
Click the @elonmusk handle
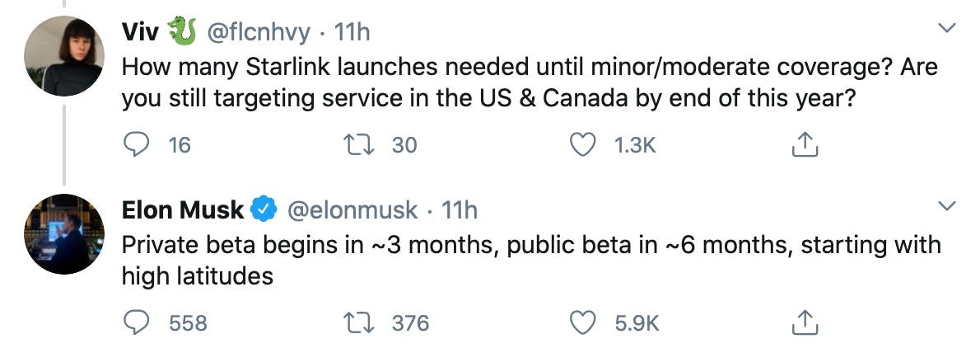[352, 210]
